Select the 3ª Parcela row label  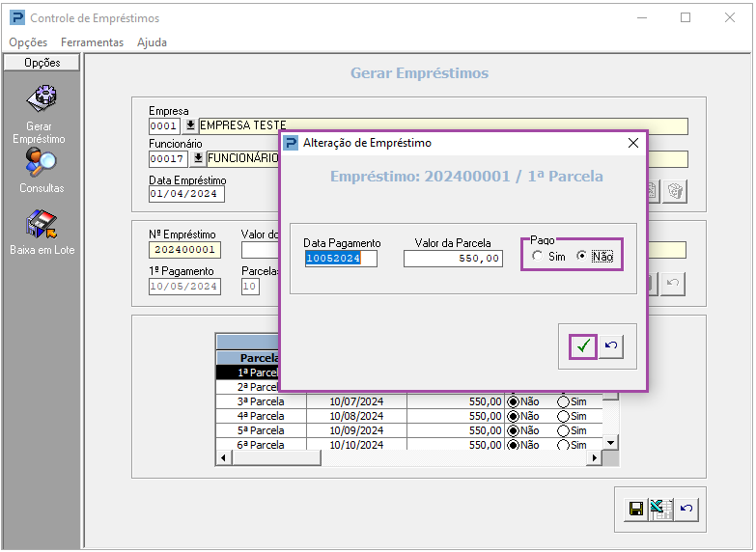click(x=261, y=401)
